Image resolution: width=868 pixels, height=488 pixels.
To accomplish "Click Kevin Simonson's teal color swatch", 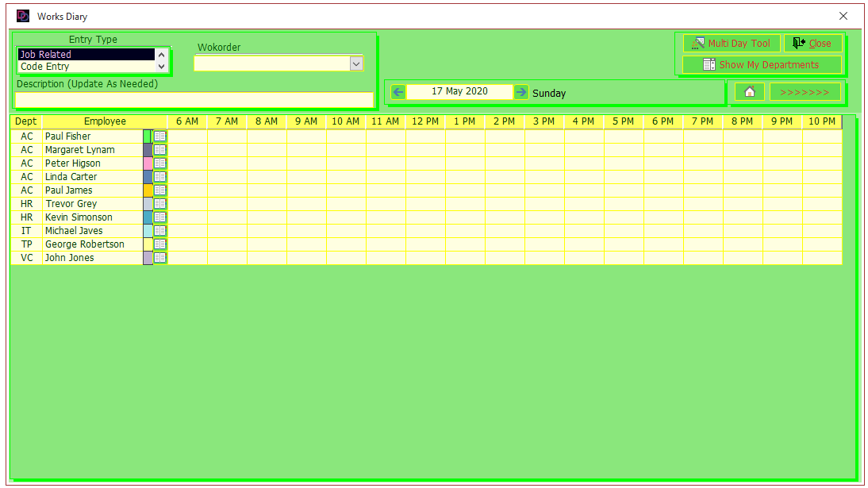I will click(148, 217).
